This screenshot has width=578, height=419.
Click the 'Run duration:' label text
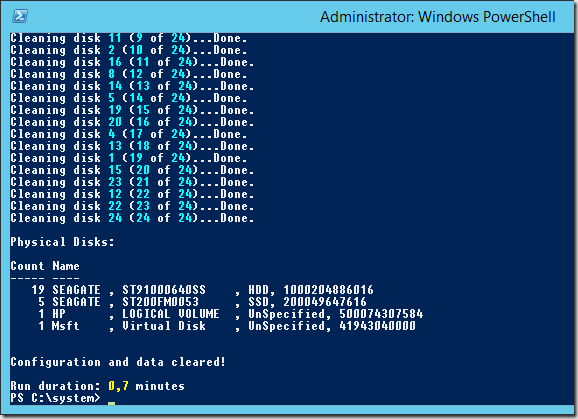[x=55, y=386]
